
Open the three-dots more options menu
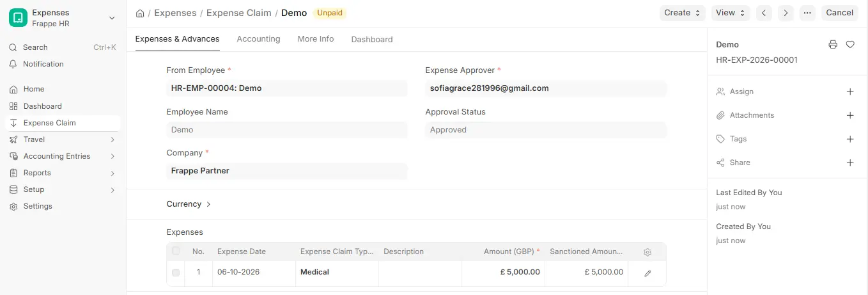[x=807, y=13]
